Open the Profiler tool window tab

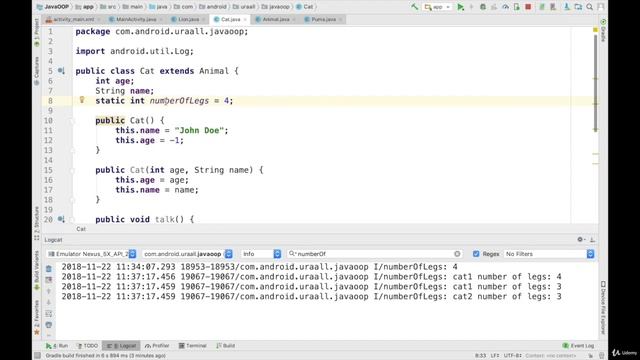[x=157, y=346]
